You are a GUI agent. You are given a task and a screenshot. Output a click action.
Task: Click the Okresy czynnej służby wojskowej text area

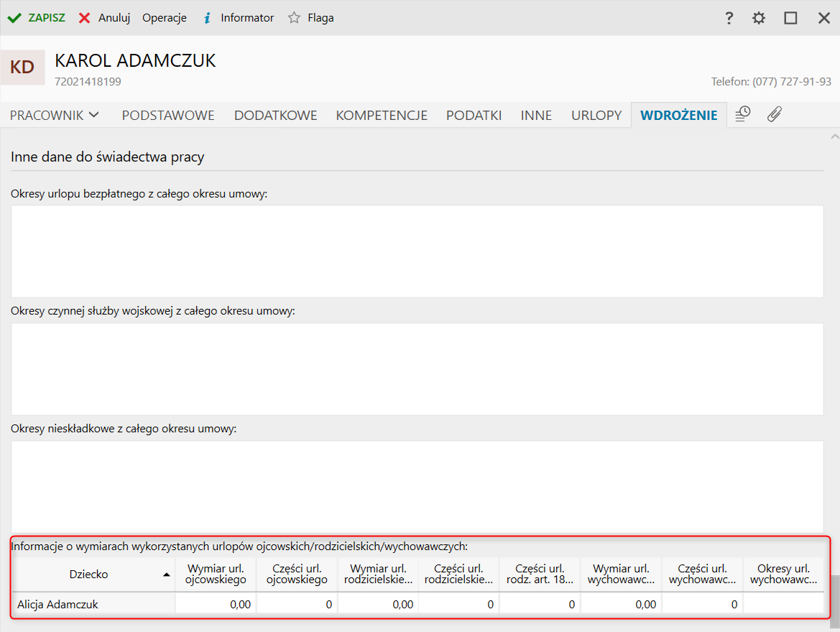pyautogui.click(x=417, y=369)
